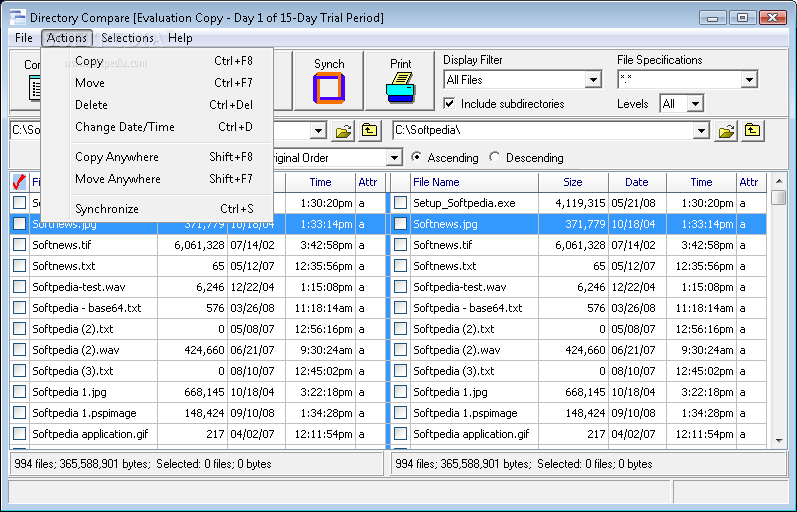Expand the left directory path dropdown
The height and width of the screenshot is (512, 797).
point(318,131)
